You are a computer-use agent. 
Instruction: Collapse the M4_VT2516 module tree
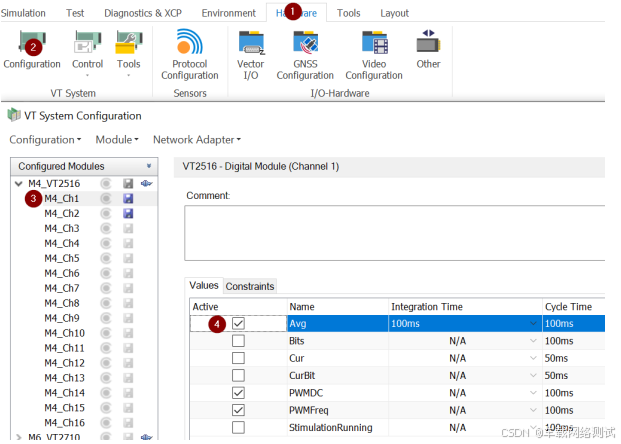tap(18, 183)
